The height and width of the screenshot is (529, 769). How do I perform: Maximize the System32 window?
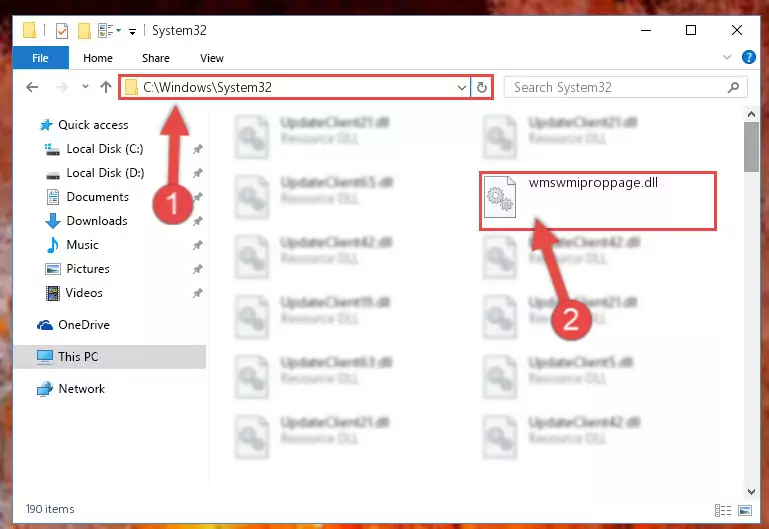691,30
